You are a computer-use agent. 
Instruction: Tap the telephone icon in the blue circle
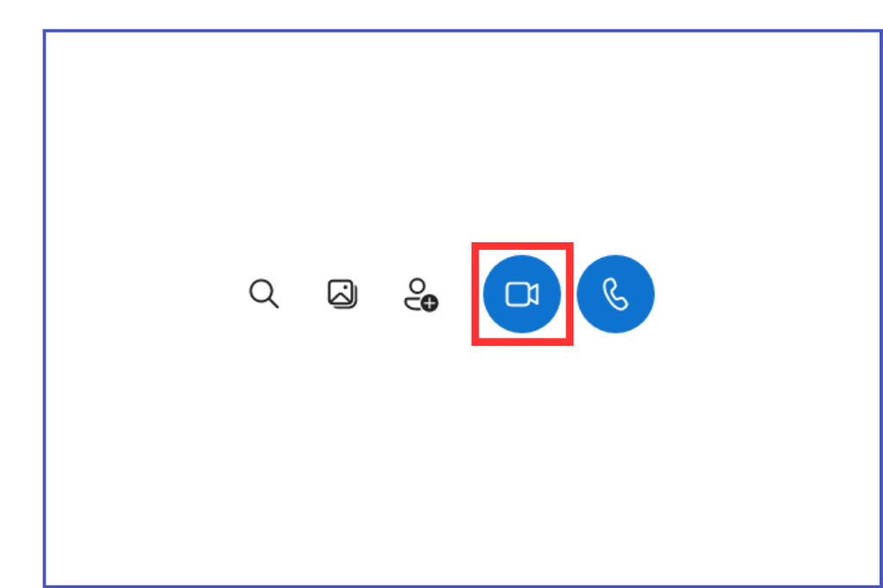616,294
